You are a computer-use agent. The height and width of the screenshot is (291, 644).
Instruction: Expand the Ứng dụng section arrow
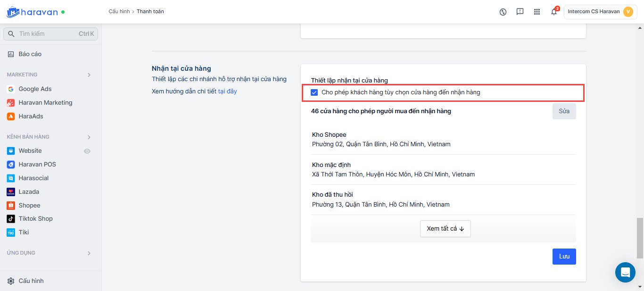click(x=89, y=253)
